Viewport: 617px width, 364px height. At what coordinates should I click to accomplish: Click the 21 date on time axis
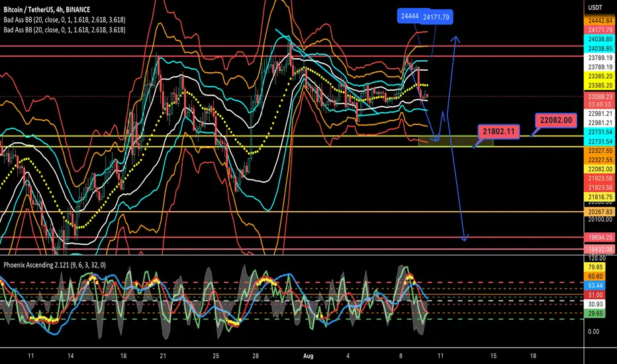click(163, 356)
